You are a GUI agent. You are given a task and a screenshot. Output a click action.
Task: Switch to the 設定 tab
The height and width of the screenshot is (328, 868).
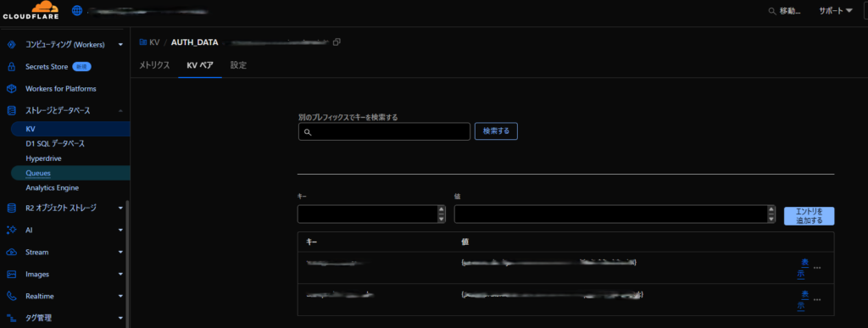pos(238,64)
